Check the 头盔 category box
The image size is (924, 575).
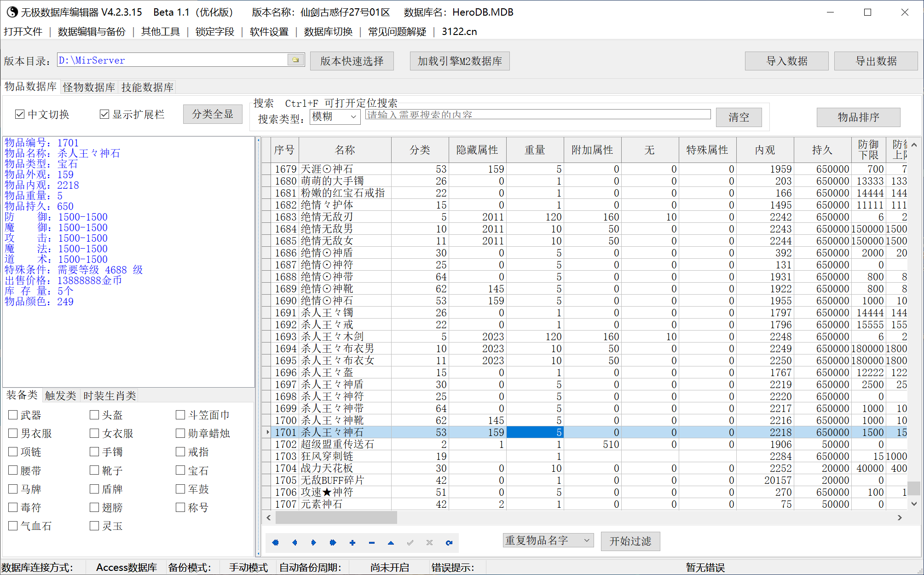(x=94, y=415)
